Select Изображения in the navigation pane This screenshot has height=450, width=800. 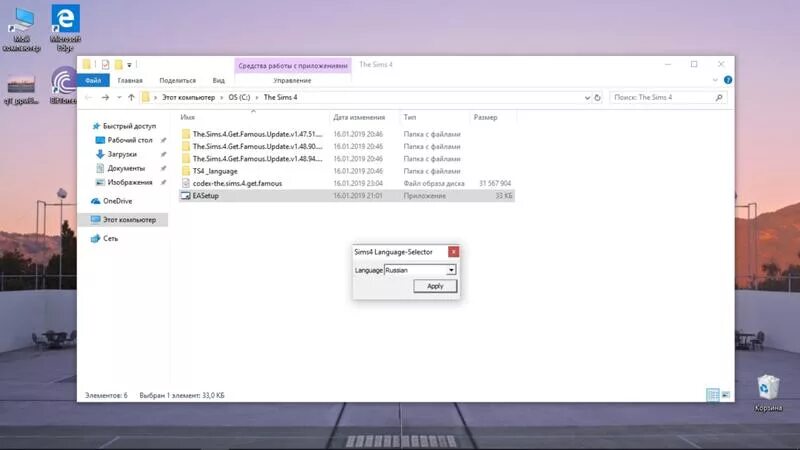pyautogui.click(x=130, y=182)
